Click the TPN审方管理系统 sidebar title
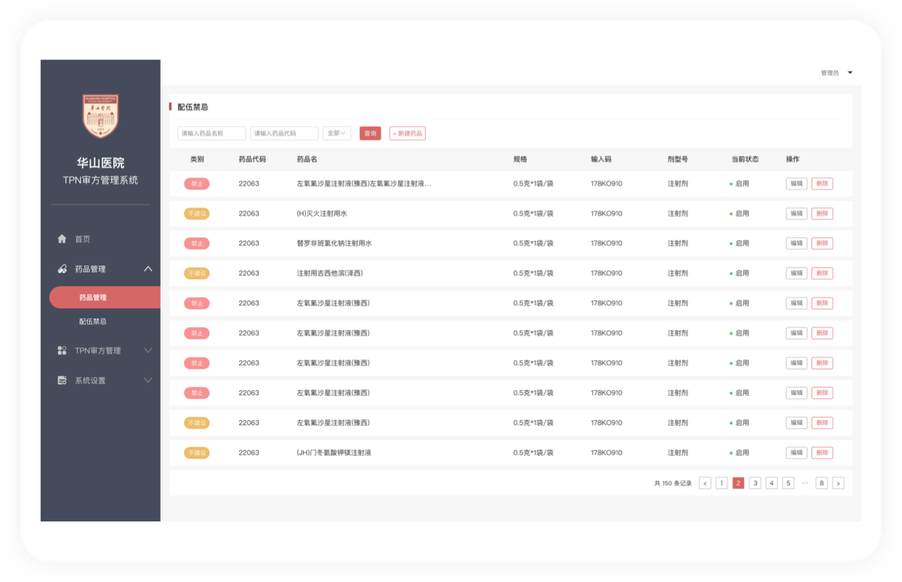Image resolution: width=902 pixels, height=582 pixels. pyautogui.click(x=100, y=180)
